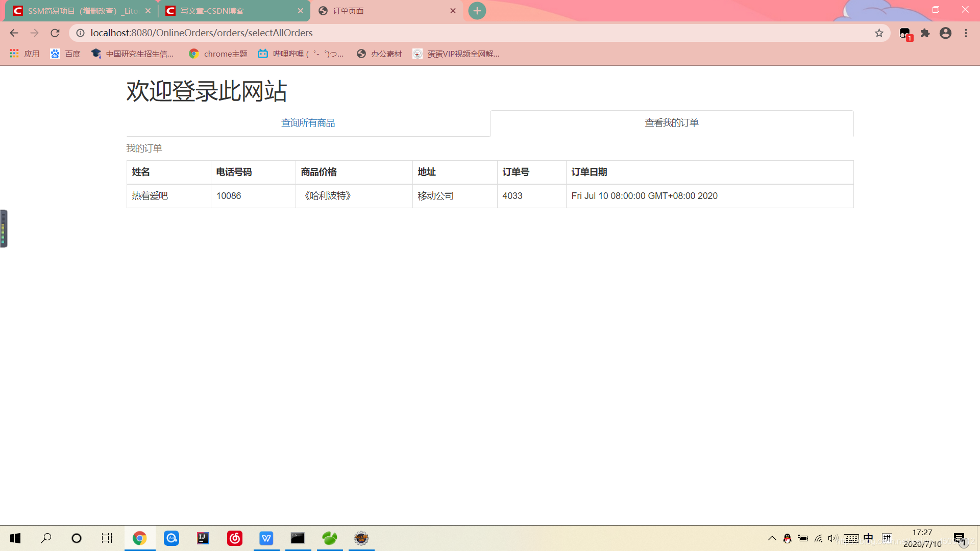Close the 订单页面 tab
Viewport: 980px width, 551px height.
(x=453, y=11)
